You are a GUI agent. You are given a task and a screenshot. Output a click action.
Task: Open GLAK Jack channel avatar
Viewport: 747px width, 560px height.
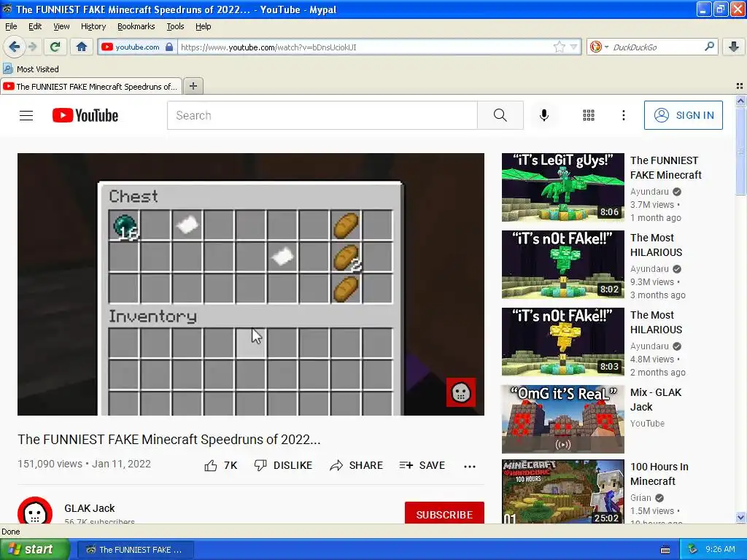point(35,512)
